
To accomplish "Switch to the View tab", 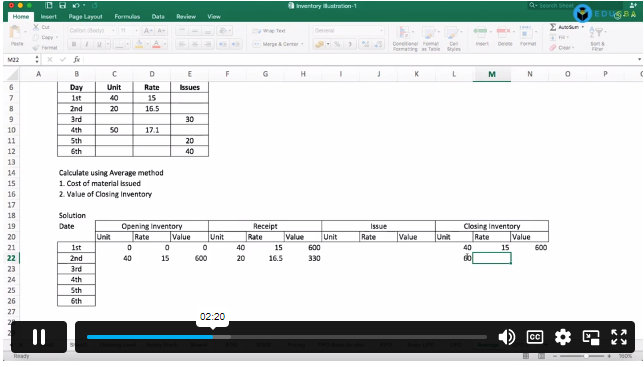I will [214, 16].
